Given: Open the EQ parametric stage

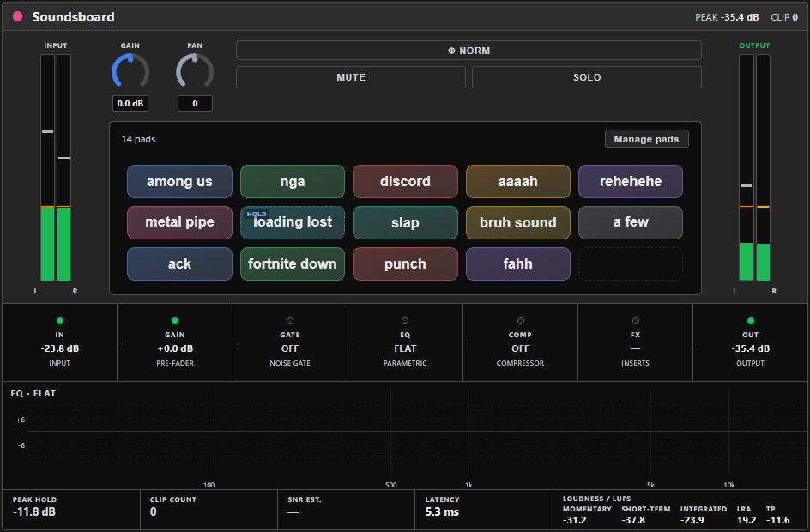Looking at the screenshot, I should [x=405, y=342].
